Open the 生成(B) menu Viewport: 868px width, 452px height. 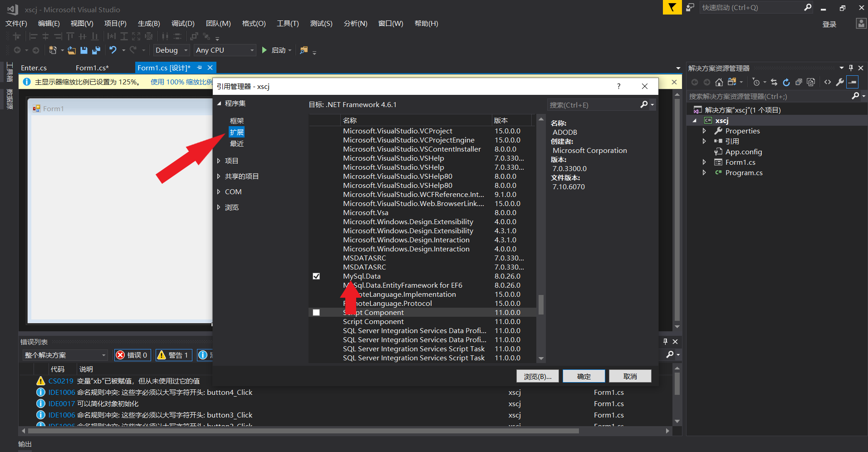tap(149, 24)
